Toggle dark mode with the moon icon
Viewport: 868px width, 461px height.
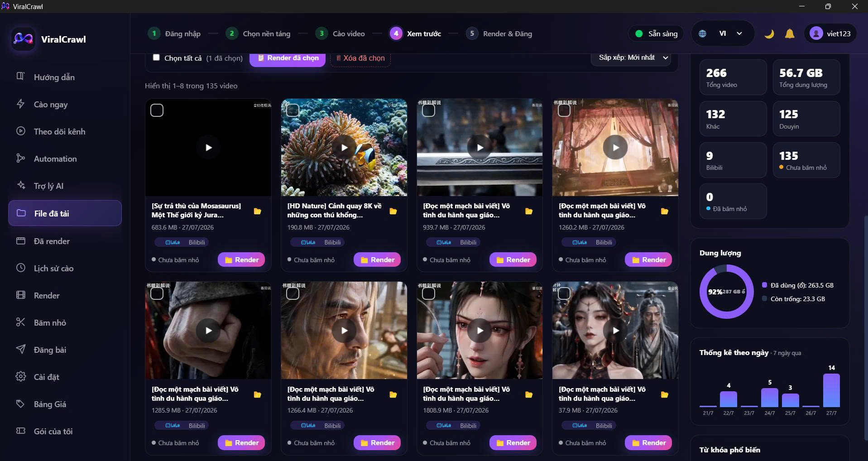click(769, 34)
